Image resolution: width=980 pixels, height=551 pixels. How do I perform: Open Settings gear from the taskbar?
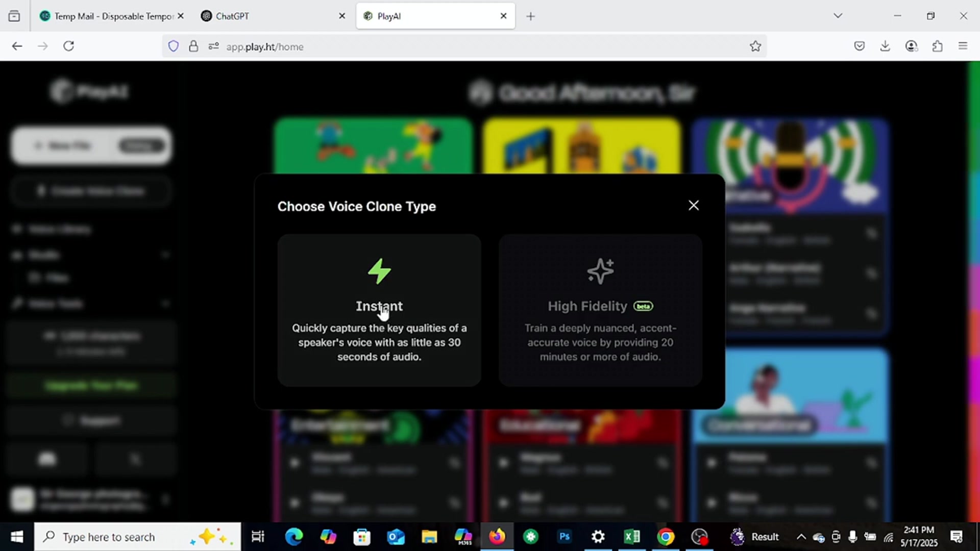[598, 537]
